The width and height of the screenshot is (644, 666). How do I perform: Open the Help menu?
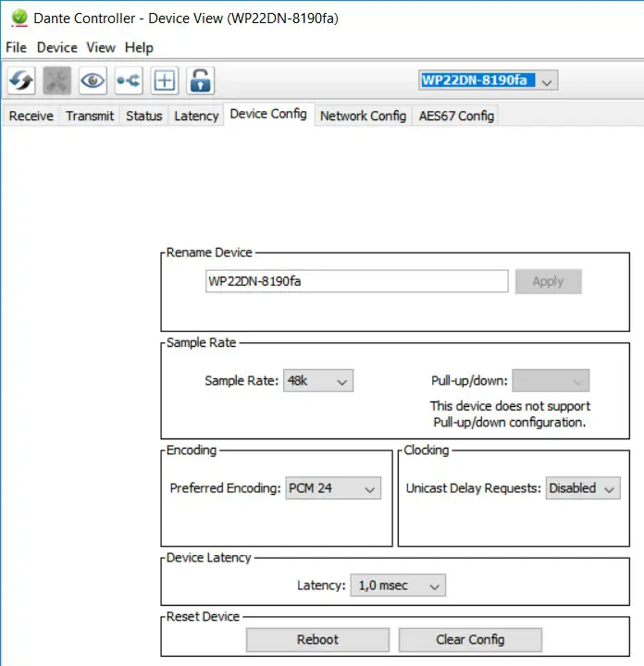pos(139,47)
